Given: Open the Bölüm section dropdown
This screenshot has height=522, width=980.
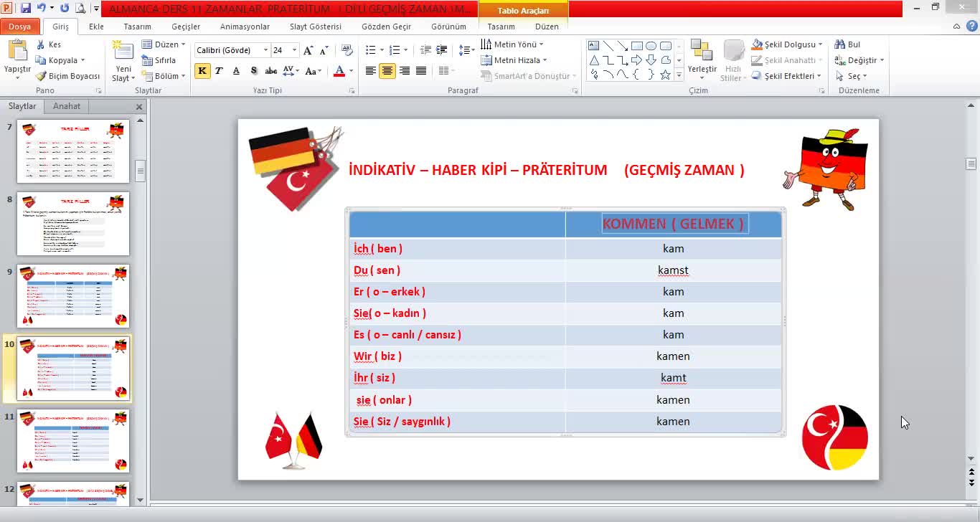Looking at the screenshot, I should (x=164, y=76).
